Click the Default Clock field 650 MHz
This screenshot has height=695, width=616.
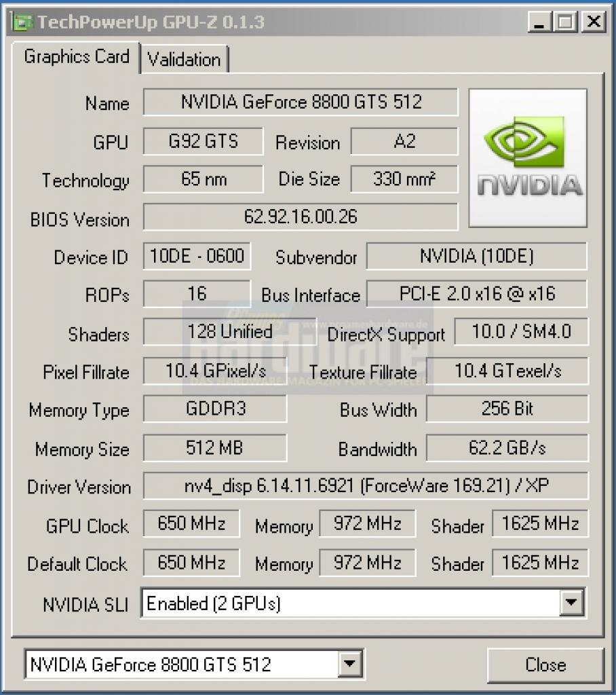click(x=191, y=563)
